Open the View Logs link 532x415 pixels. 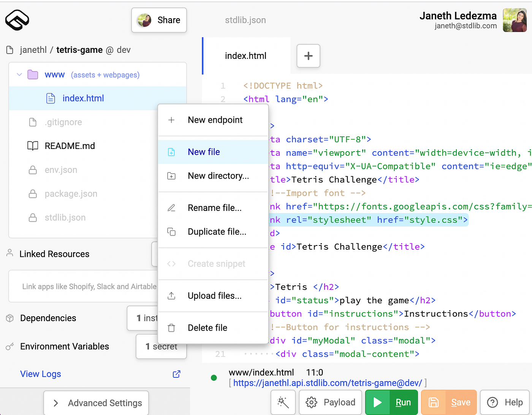click(41, 374)
